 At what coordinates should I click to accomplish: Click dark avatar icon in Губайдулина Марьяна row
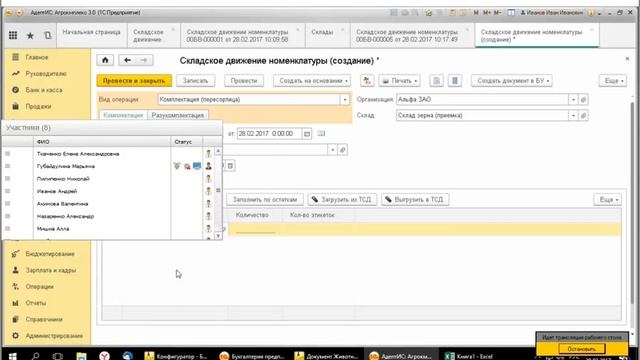[208, 166]
